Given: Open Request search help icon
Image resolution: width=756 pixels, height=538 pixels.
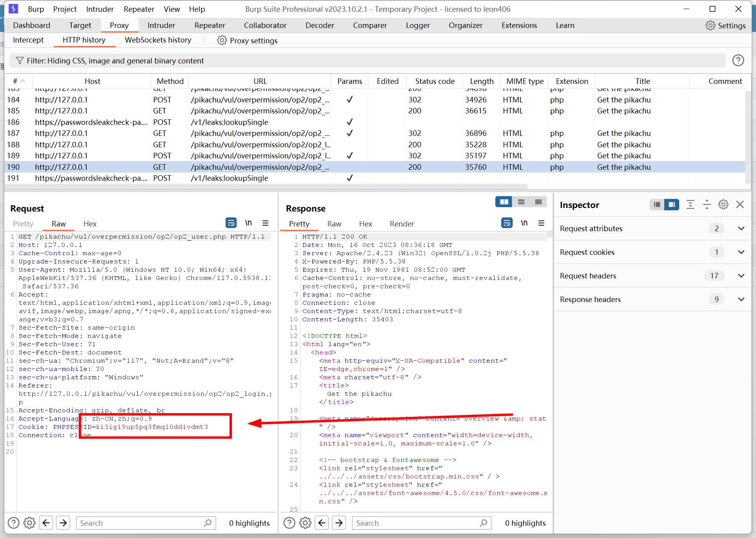Looking at the screenshot, I should tap(13, 523).
